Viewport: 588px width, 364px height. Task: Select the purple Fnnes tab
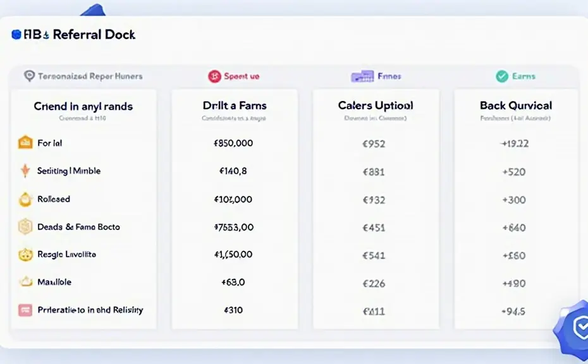pyautogui.click(x=376, y=76)
